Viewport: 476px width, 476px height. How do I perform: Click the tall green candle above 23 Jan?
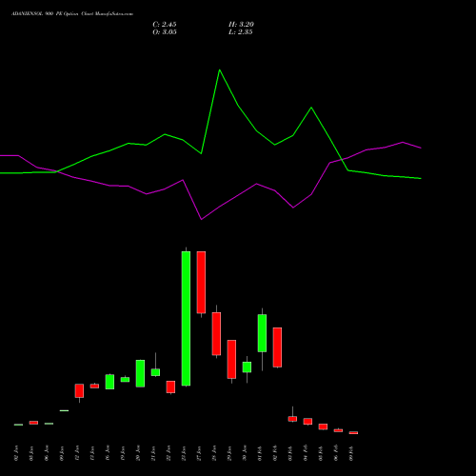click(186, 318)
